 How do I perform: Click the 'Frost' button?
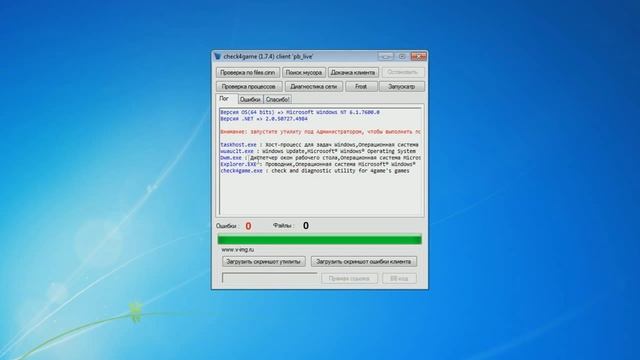pyautogui.click(x=361, y=87)
